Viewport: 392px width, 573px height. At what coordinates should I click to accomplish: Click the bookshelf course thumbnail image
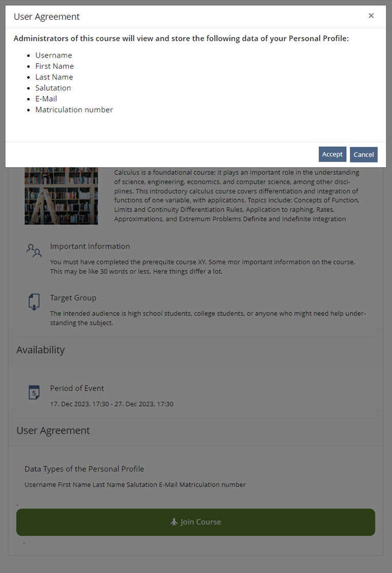(x=61, y=196)
